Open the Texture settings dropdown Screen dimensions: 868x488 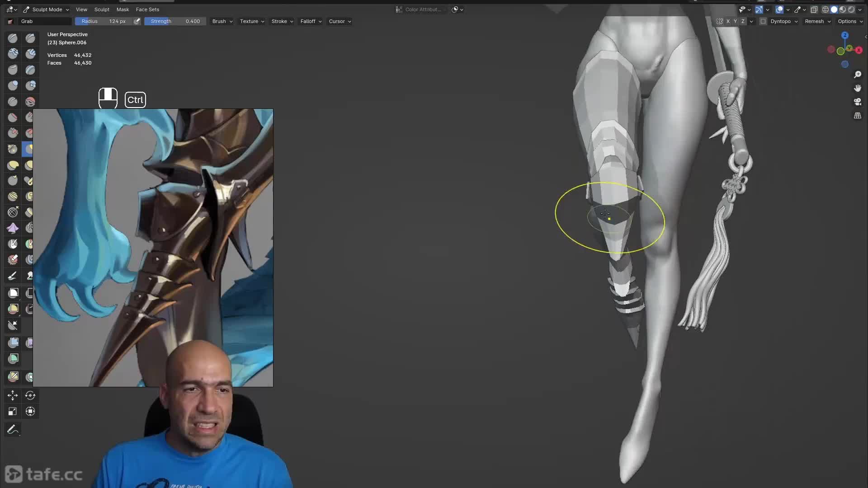click(252, 21)
